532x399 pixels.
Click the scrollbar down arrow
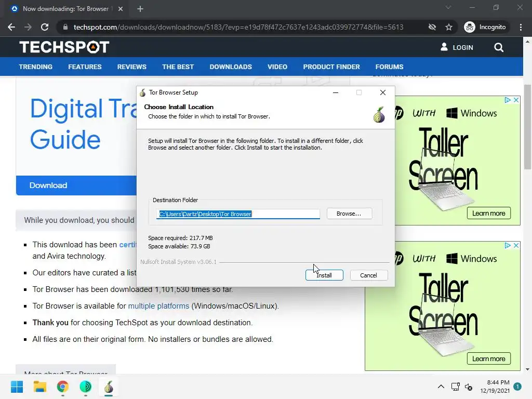(528, 369)
